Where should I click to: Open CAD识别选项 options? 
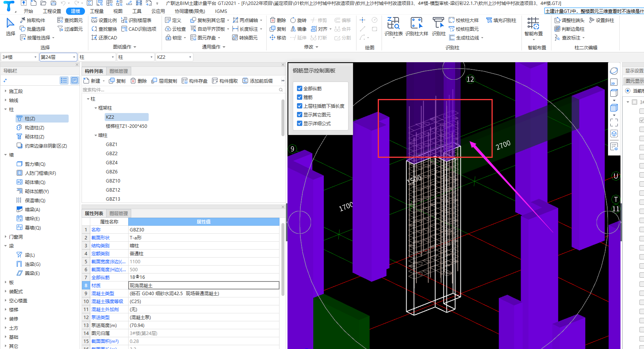pyautogui.click(x=139, y=29)
